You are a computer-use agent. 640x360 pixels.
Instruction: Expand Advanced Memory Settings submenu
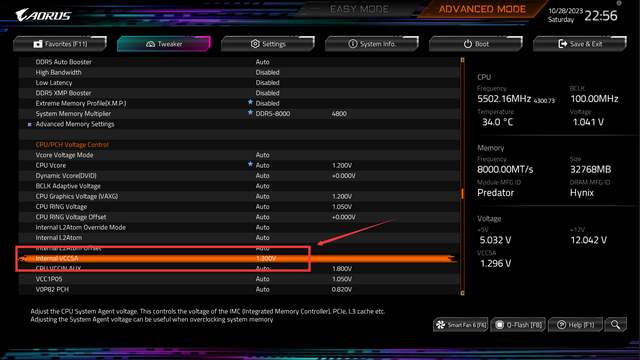[75, 124]
